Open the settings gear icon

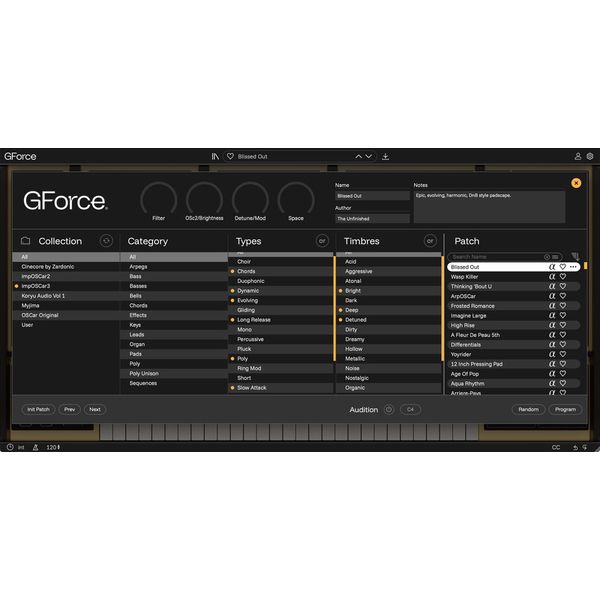coord(590,157)
